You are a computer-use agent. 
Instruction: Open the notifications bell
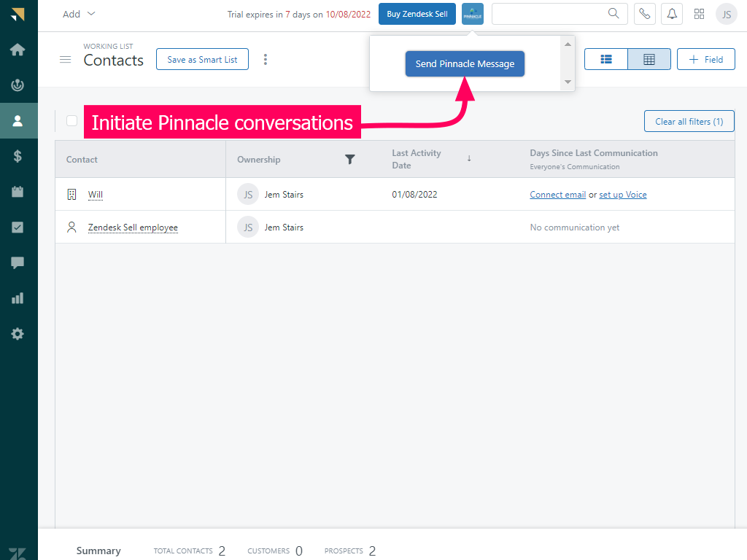(672, 14)
